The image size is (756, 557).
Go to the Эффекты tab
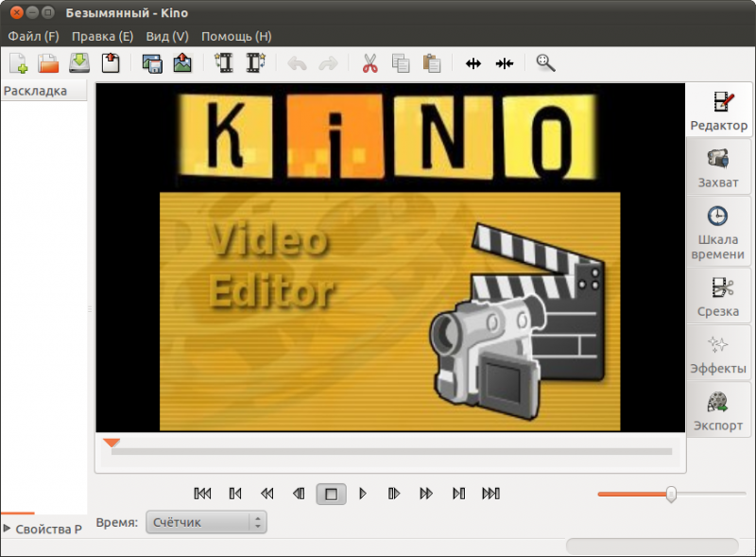[718, 353]
